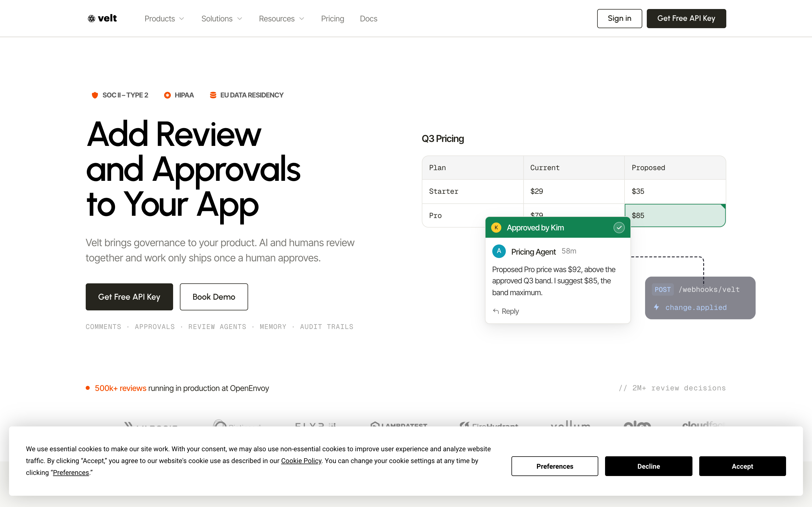The image size is (812, 507).
Task: Expand the Products dropdown menu
Action: point(164,18)
